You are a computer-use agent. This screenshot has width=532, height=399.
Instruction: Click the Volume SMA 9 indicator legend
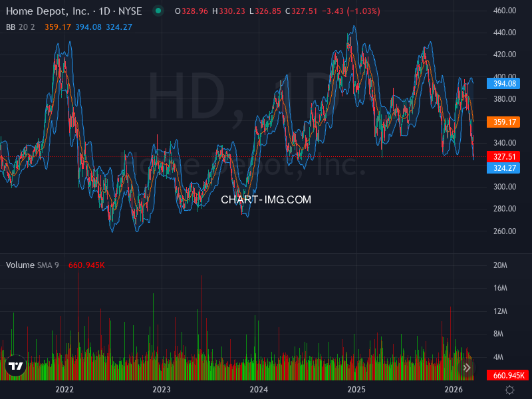pos(32,265)
